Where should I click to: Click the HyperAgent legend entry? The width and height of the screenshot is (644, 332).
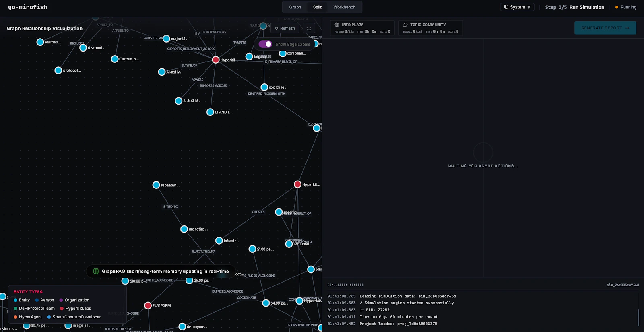pos(28,317)
